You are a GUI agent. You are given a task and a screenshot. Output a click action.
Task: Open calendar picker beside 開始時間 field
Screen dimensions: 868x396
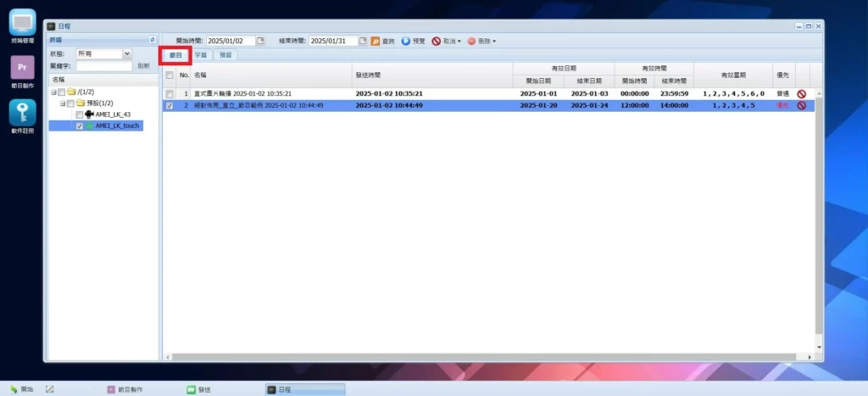260,41
